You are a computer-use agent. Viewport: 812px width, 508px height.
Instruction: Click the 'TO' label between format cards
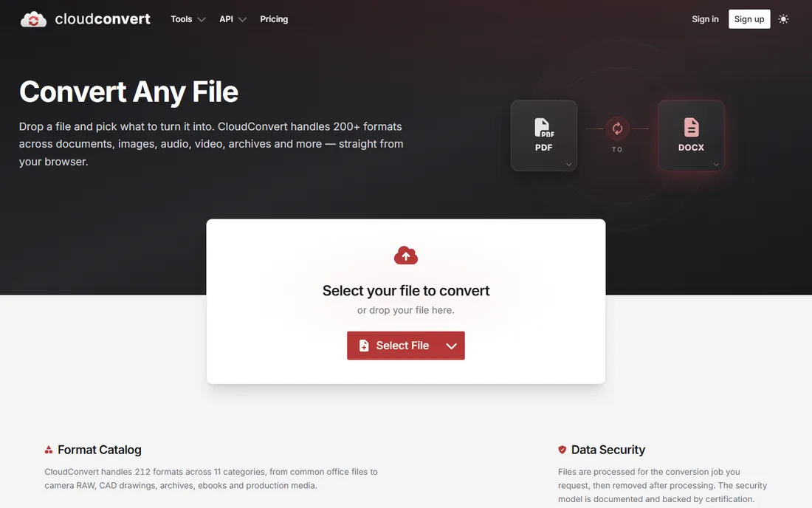pyautogui.click(x=617, y=149)
